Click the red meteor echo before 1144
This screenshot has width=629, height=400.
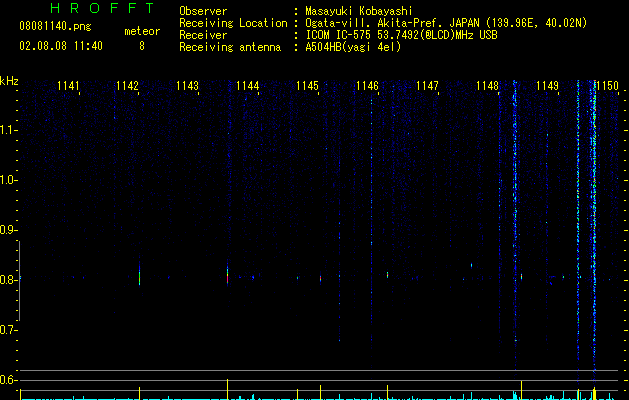[227, 274]
